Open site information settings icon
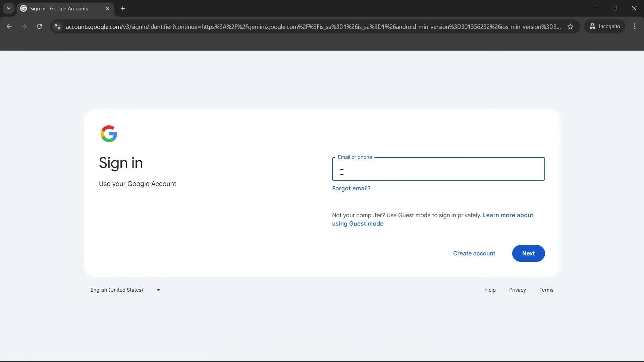This screenshot has width=644, height=362. coord(57,27)
